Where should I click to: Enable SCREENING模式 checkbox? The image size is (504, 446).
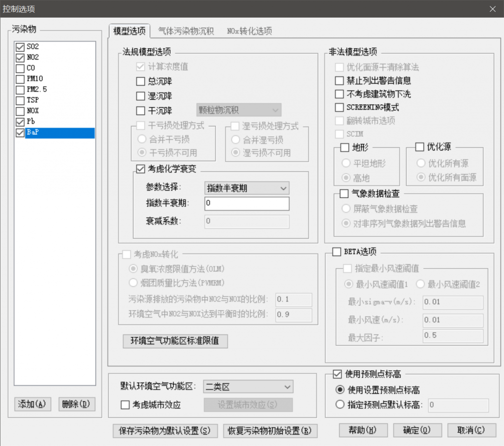tap(339, 107)
